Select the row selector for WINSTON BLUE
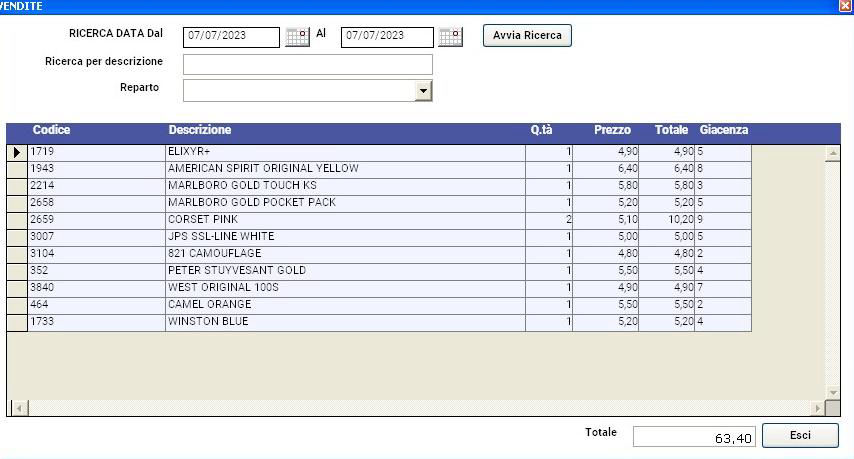 pyautogui.click(x=17, y=322)
